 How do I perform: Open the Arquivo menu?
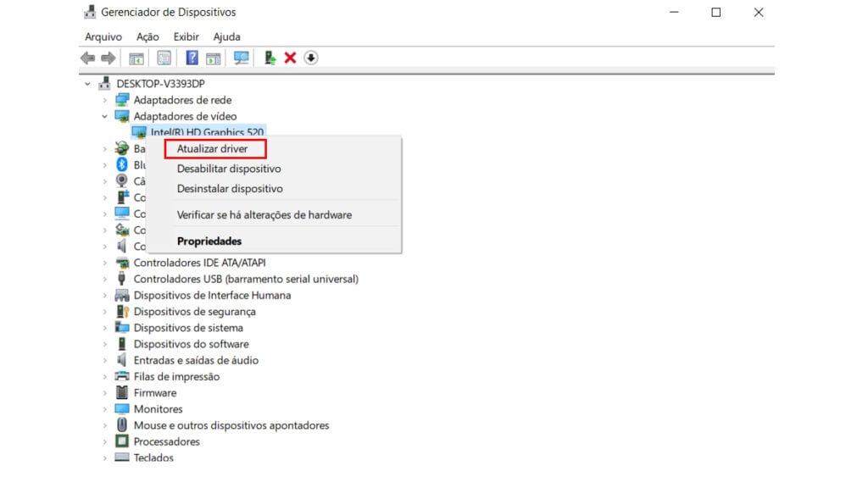(103, 36)
